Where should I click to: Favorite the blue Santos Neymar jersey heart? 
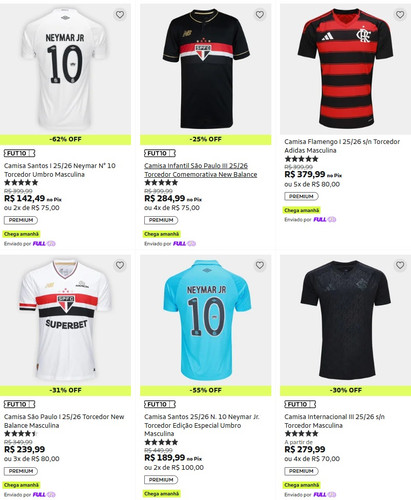260,265
